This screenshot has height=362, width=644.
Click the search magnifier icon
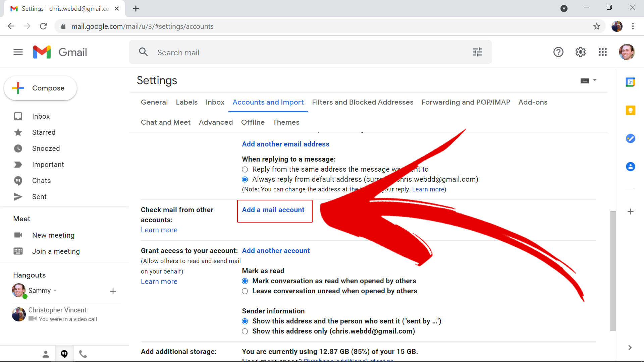click(x=143, y=52)
